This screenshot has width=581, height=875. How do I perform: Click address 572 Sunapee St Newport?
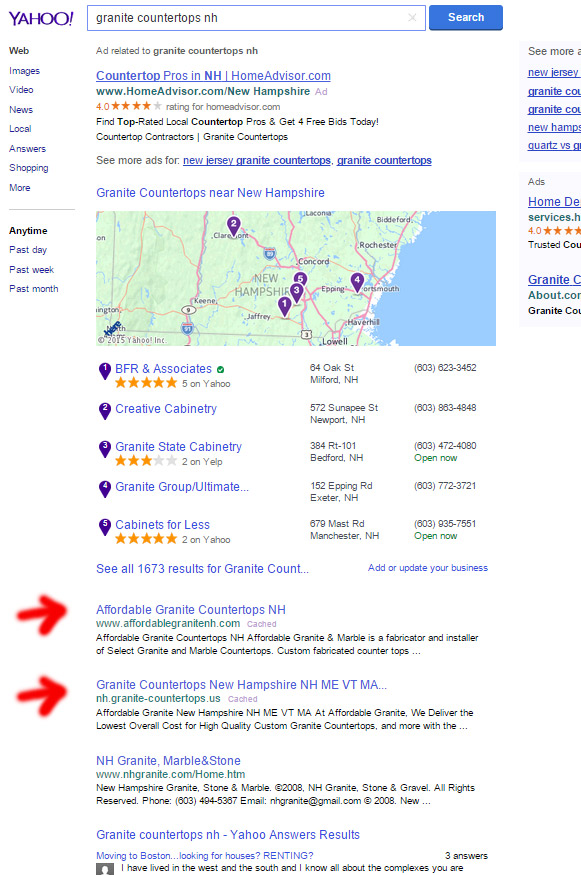[x=344, y=414]
